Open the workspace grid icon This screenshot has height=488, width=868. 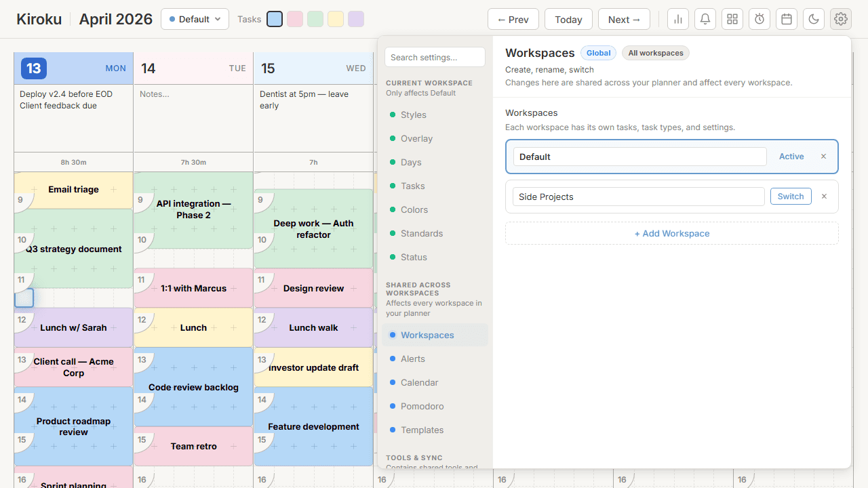(x=732, y=19)
